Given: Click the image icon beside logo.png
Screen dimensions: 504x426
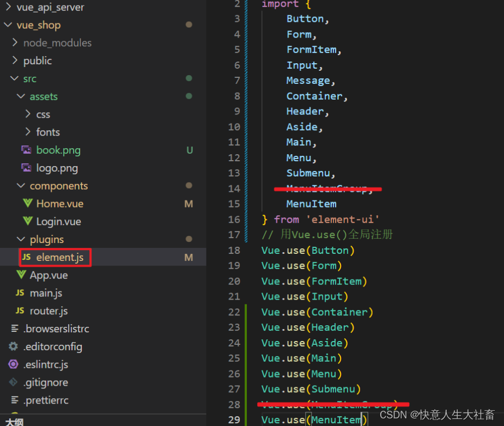Looking at the screenshot, I should click(x=26, y=168).
